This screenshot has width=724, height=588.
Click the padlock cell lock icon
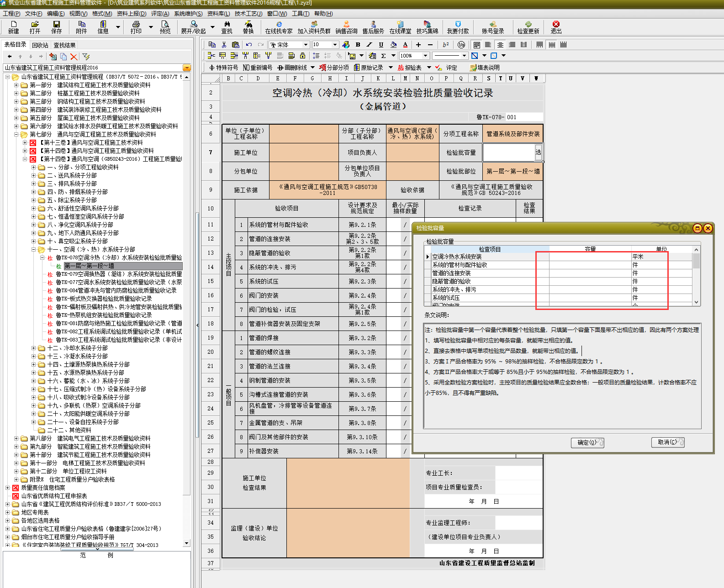(302, 56)
